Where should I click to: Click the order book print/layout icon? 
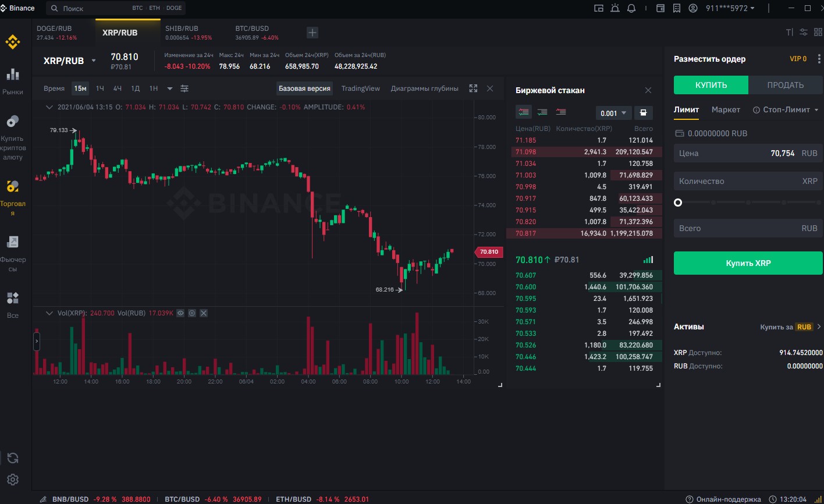[643, 113]
